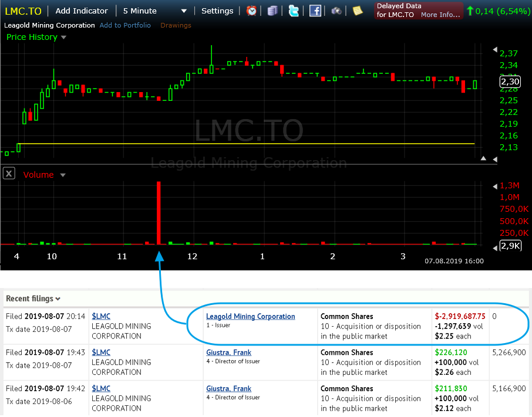The height and width of the screenshot is (417, 532).
Task: Click the small up triangle above Volume panel
Action: [x=483, y=158]
